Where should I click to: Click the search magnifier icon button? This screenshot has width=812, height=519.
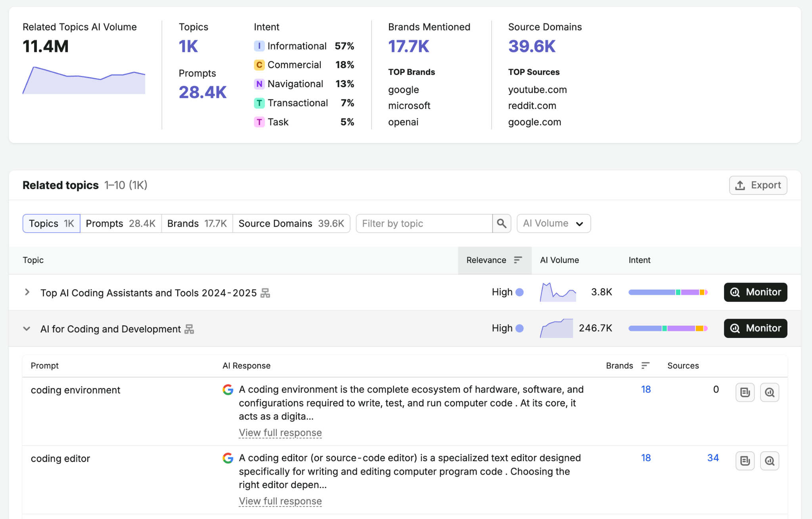(x=502, y=223)
